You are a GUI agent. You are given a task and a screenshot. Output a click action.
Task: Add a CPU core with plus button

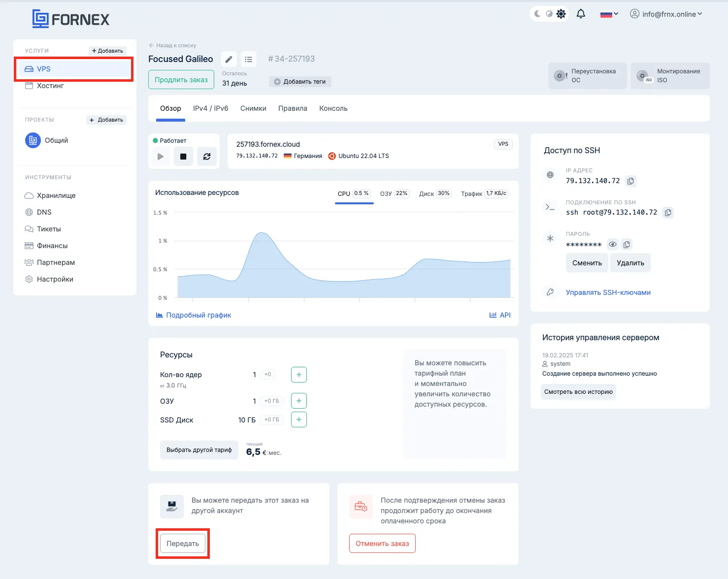point(299,375)
